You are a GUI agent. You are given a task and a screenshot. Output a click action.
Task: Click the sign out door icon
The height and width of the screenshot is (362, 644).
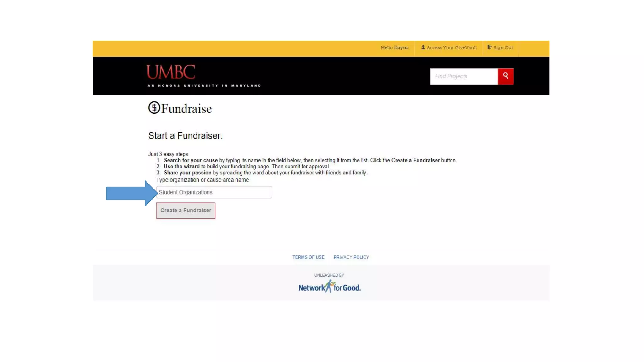(x=489, y=47)
